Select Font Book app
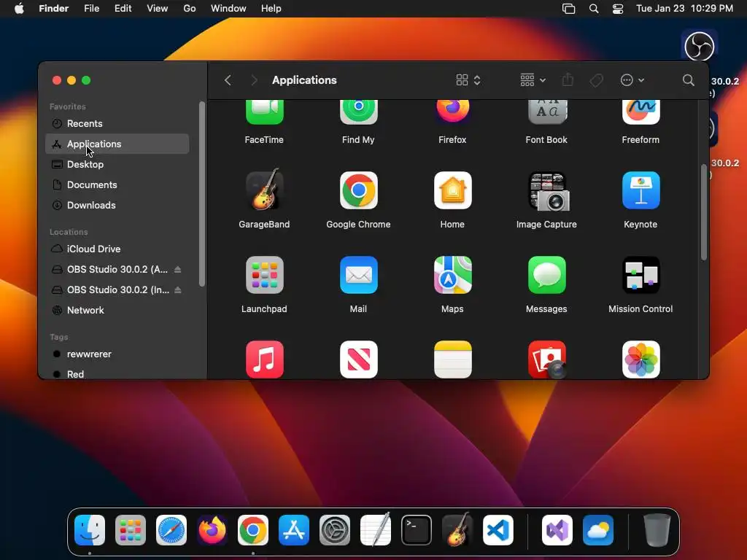Image resolution: width=747 pixels, height=560 pixels. click(x=546, y=112)
